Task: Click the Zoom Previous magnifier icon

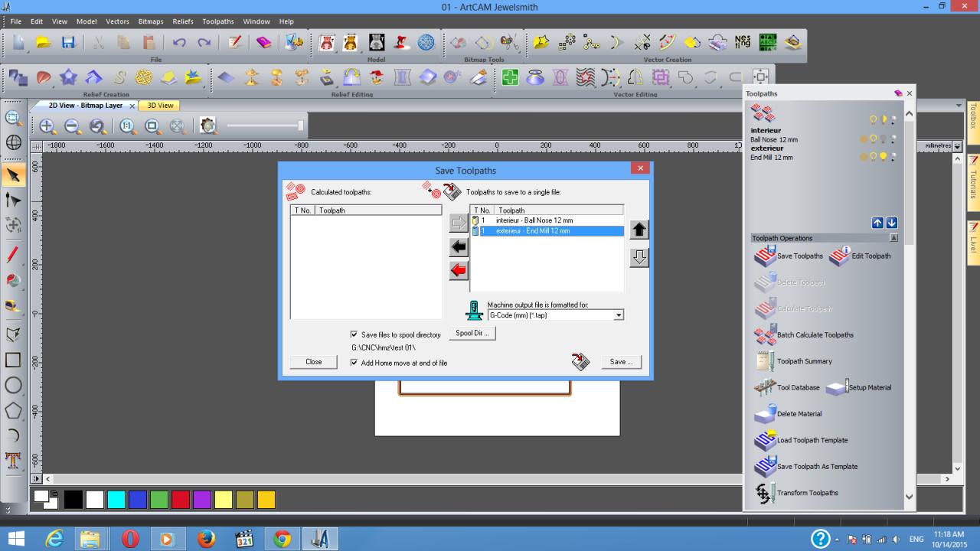Action: 96,126
